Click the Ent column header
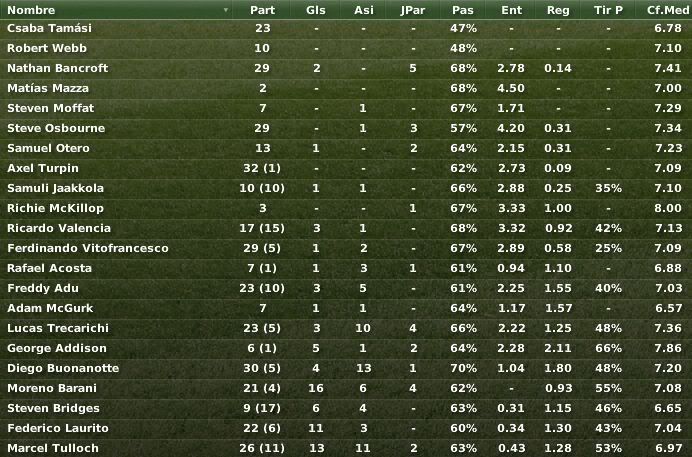The width and height of the screenshot is (692, 457). (x=511, y=10)
